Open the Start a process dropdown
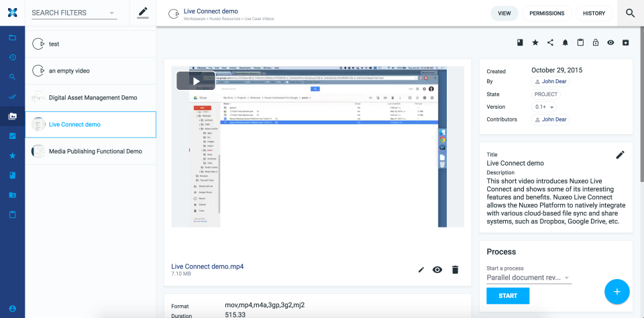The image size is (644, 318). pyautogui.click(x=529, y=278)
